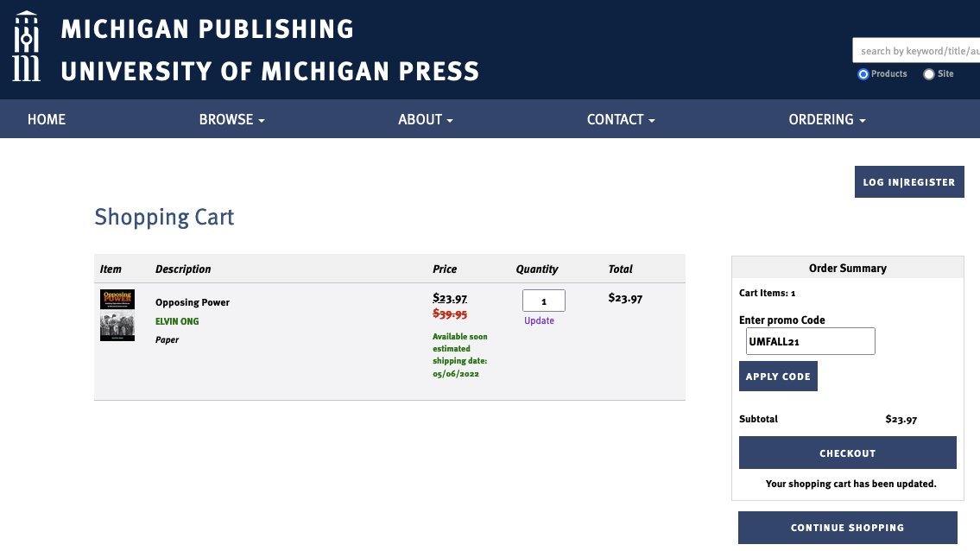The image size is (980, 551).
Task: Expand the BROWSE dropdown menu
Action: (x=232, y=119)
